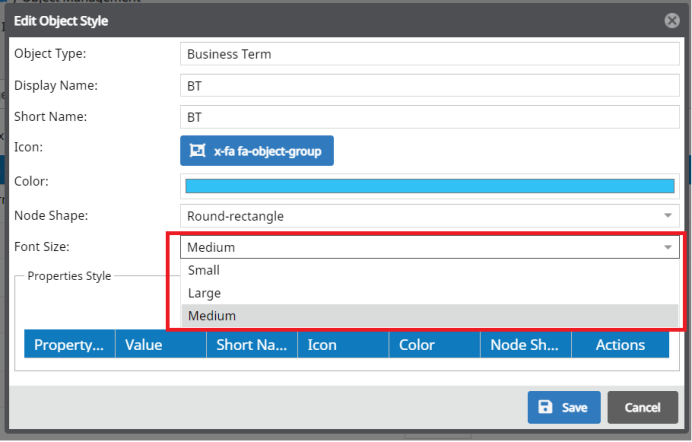
Task: Save the object style
Action: [564, 407]
